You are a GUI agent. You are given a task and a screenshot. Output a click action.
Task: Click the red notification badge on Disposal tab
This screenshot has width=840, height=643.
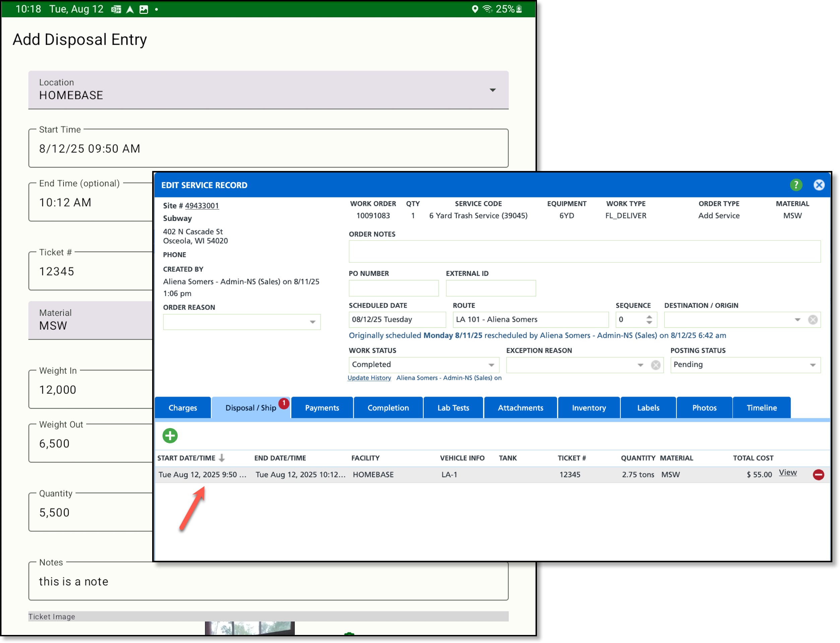284,403
